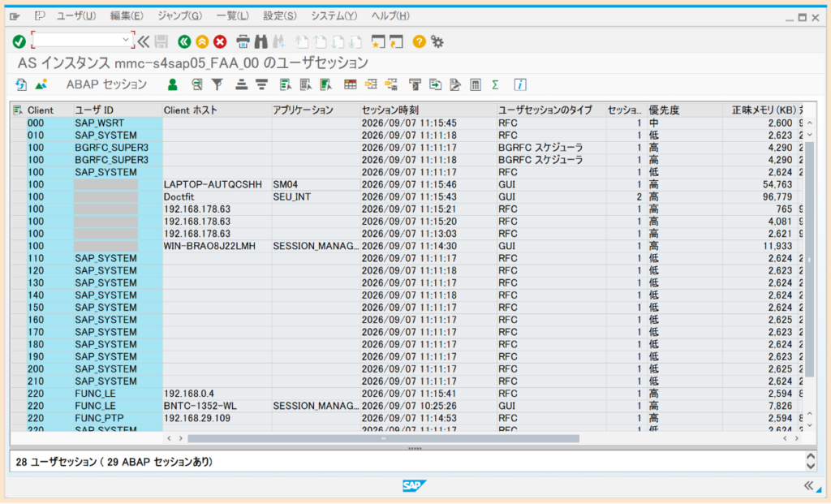This screenshot has width=831, height=504.
Task: Click the Save layout icon
Action: [x=391, y=84]
